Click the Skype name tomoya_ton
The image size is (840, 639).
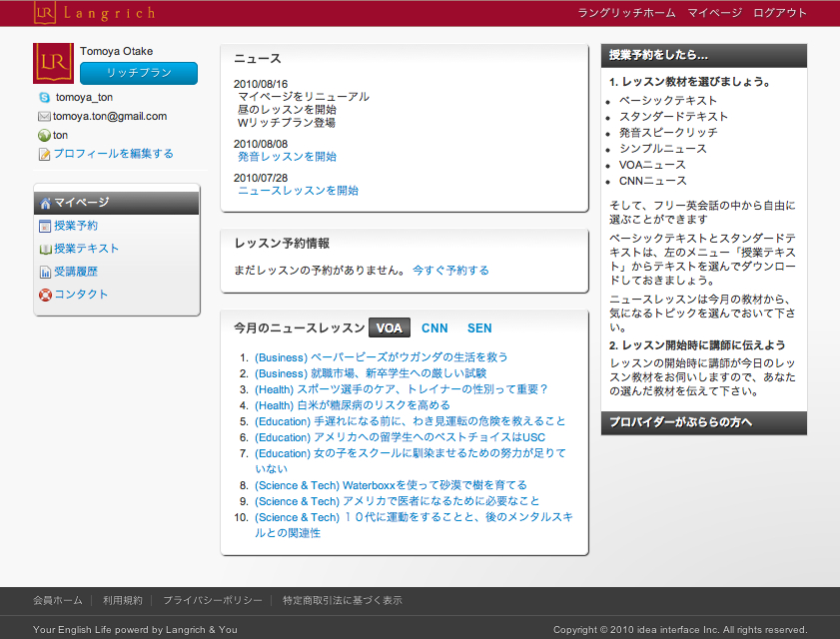84,98
